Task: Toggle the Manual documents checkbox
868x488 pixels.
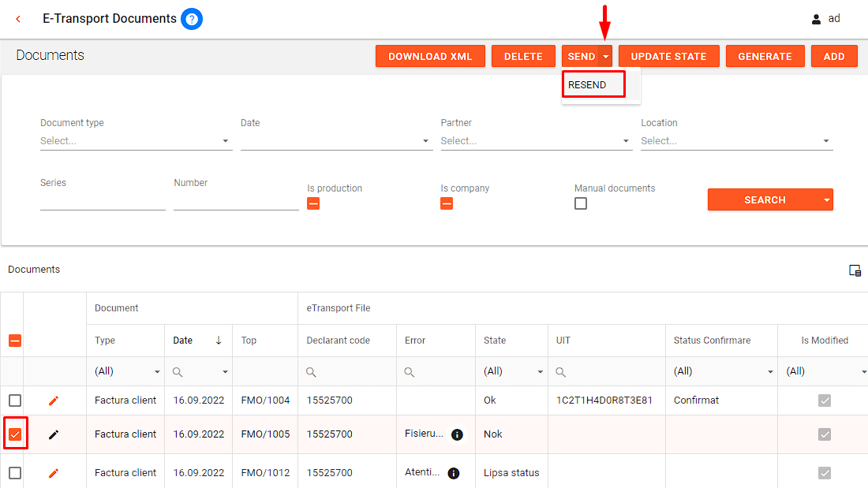Action: (581, 203)
